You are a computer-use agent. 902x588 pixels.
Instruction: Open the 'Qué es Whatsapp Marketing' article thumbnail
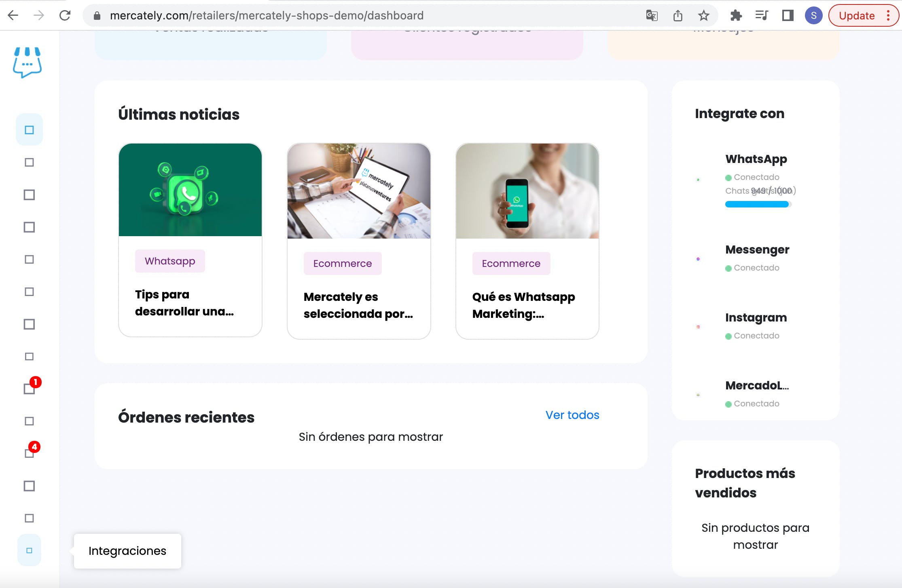(x=527, y=190)
